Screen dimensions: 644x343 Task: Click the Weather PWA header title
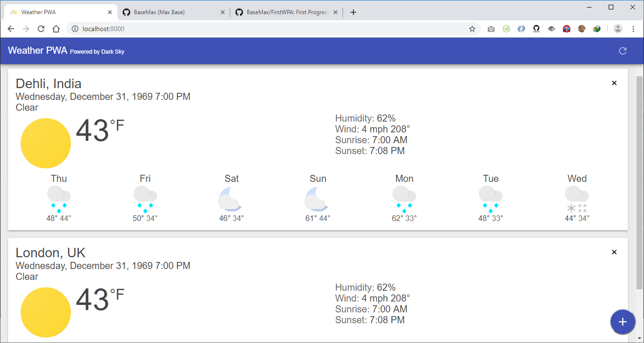pos(38,50)
